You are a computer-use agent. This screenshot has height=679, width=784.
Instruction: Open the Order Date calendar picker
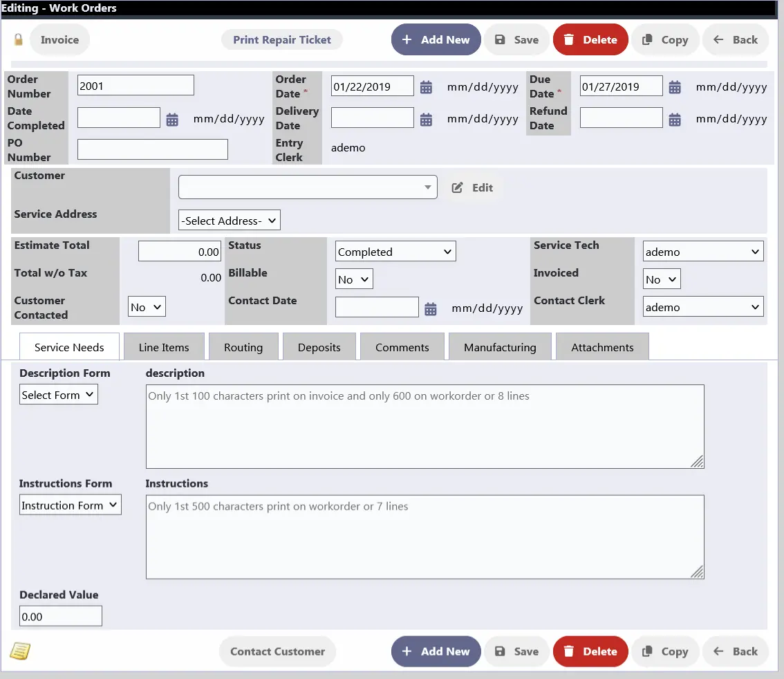[427, 87]
